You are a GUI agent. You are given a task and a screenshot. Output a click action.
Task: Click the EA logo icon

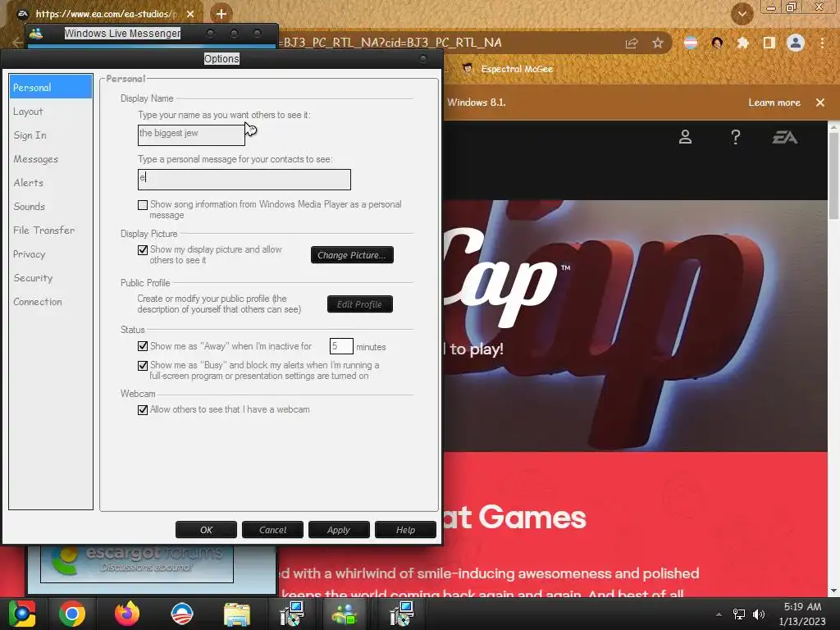pyautogui.click(x=785, y=138)
